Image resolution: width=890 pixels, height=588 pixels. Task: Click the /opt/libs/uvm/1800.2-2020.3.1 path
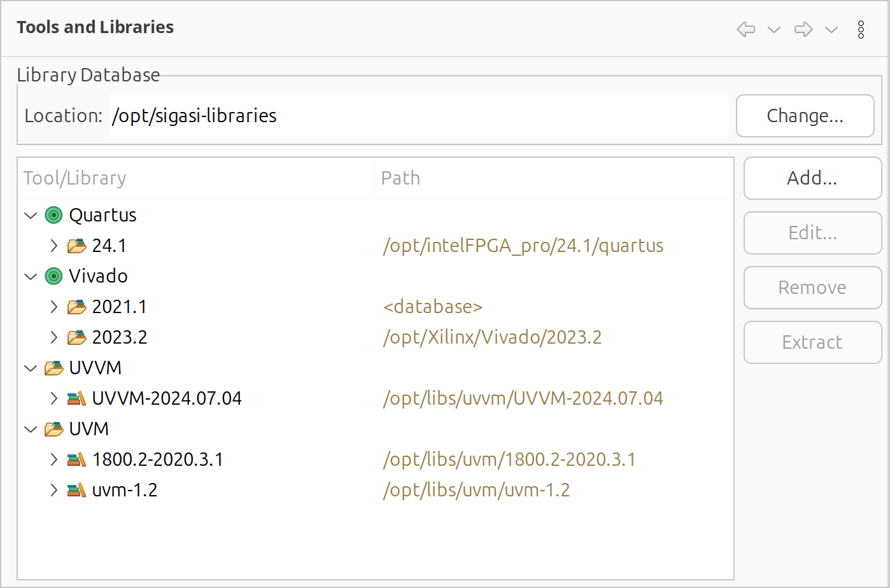tap(509, 459)
